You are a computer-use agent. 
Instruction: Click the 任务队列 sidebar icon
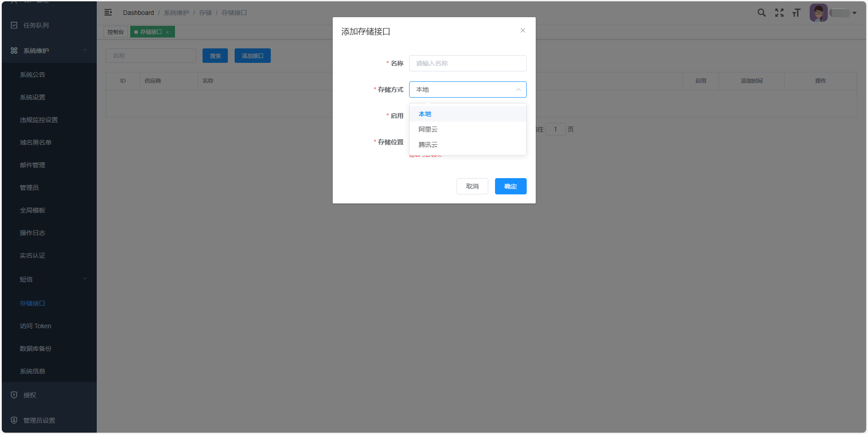(14, 25)
